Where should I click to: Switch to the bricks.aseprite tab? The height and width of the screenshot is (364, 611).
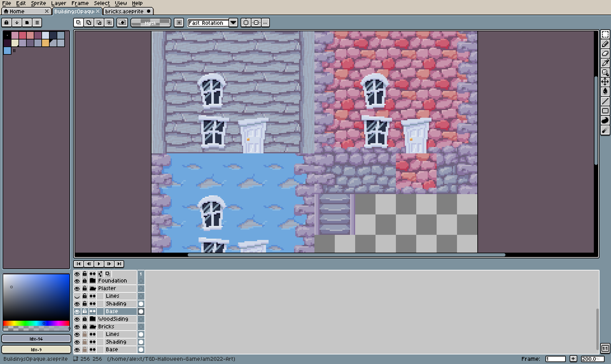125,11
